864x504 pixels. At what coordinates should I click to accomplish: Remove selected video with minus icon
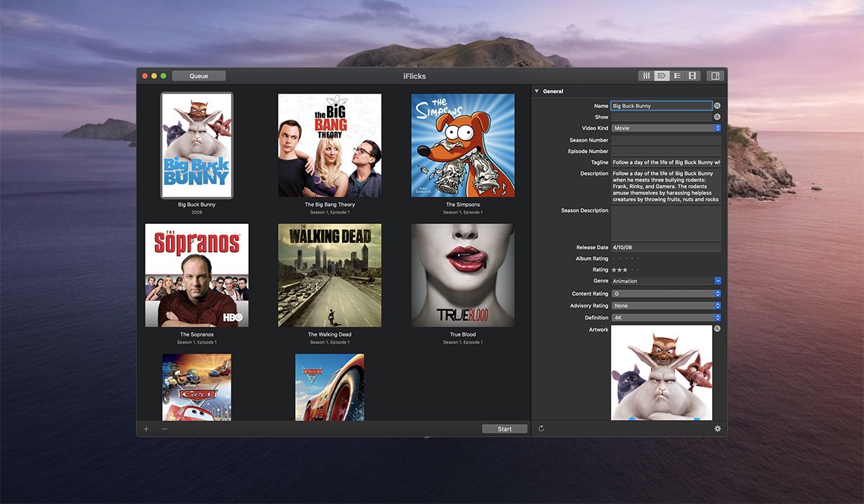[x=165, y=429]
